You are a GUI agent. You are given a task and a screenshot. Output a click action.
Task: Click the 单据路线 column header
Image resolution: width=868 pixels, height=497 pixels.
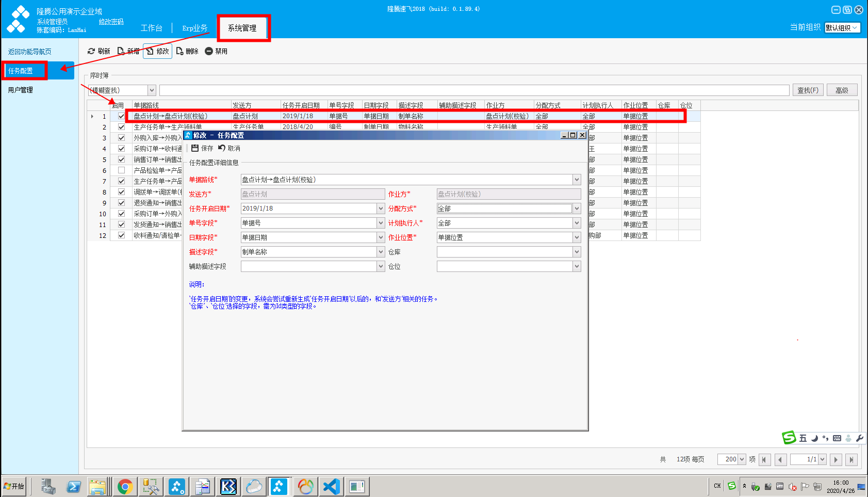tap(182, 105)
